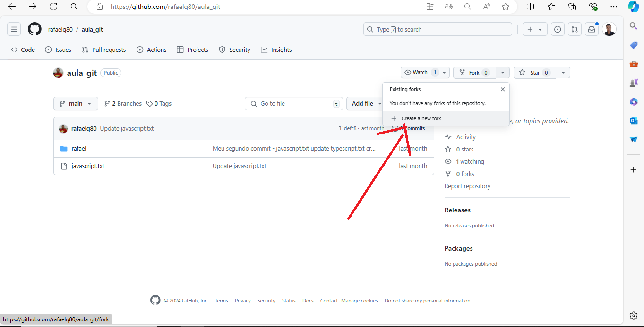Open the GitHub hamburger navigation menu
Image resolution: width=644 pixels, height=327 pixels.
tap(14, 29)
